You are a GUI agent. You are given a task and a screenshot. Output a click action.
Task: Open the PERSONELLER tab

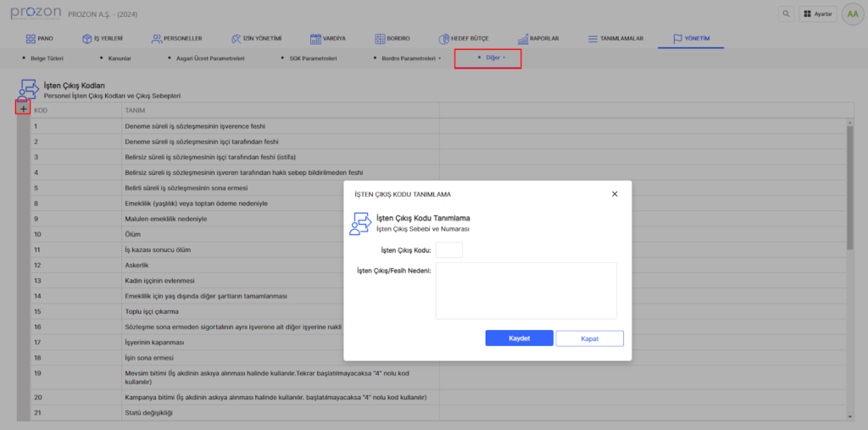(x=176, y=39)
